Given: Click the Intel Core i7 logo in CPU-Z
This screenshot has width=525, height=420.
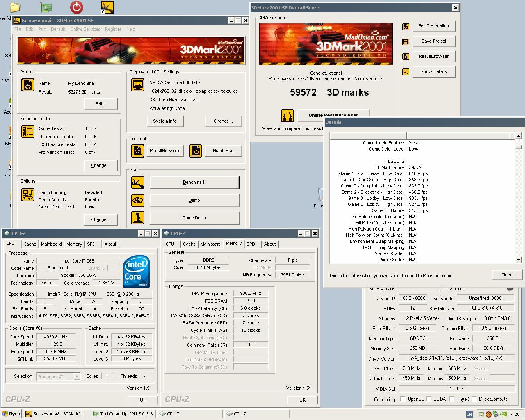Looking at the screenshot, I should coord(136,271).
